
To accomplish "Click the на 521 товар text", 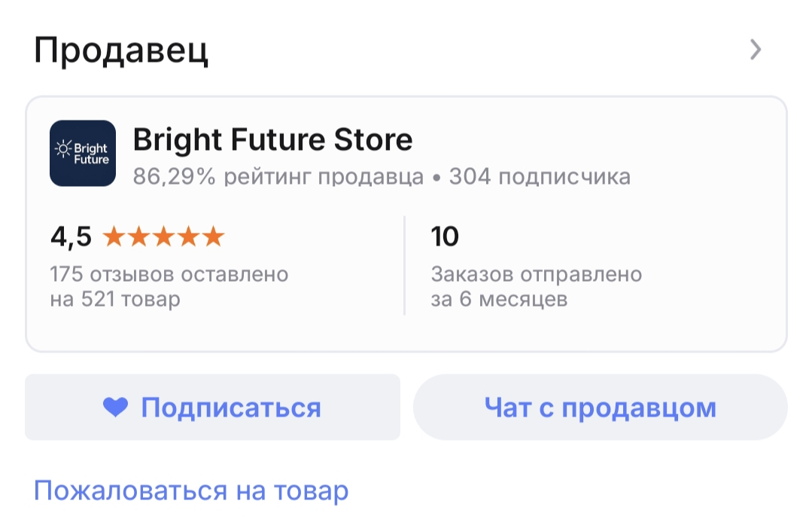I will (x=115, y=300).
